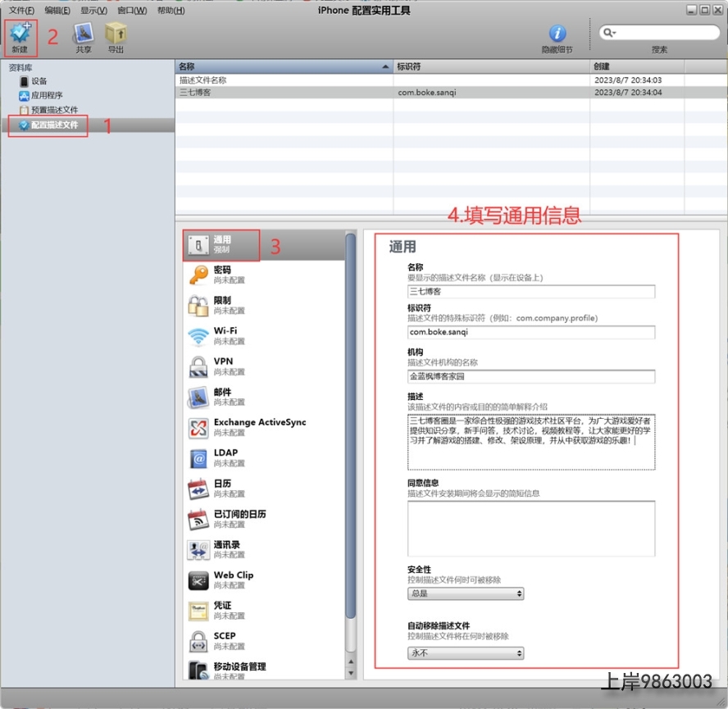Open the 日历 calendar icon payload
The width and height of the screenshot is (728, 709).
pyautogui.click(x=198, y=489)
